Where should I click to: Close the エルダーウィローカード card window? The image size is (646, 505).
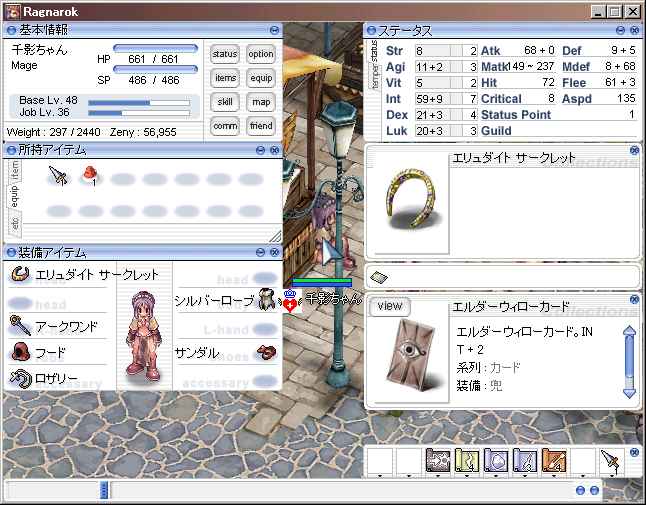click(634, 299)
